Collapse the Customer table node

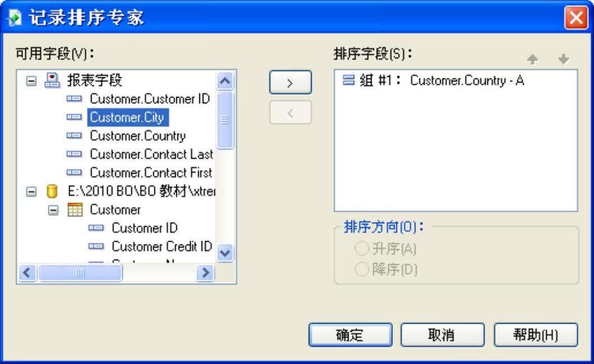pos(53,210)
